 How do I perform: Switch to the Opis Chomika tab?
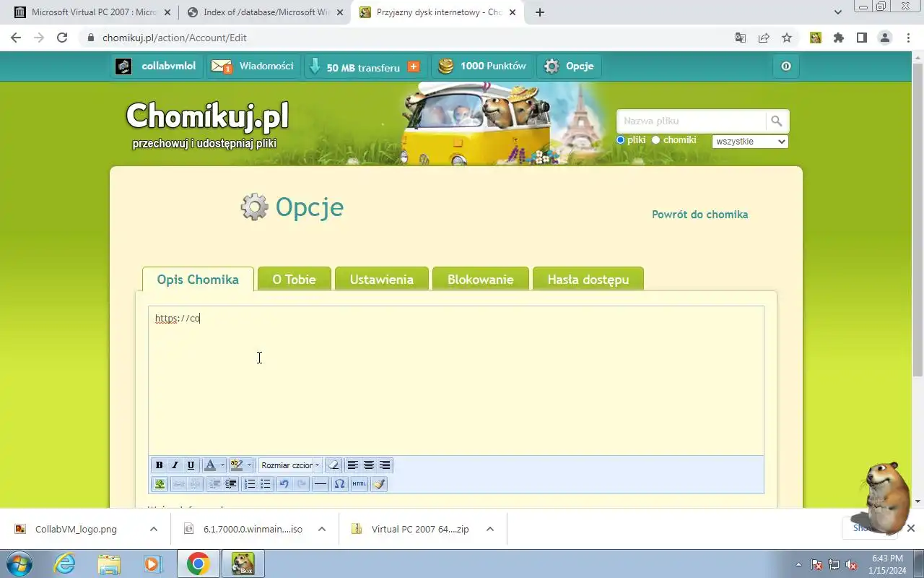pyautogui.click(x=198, y=280)
